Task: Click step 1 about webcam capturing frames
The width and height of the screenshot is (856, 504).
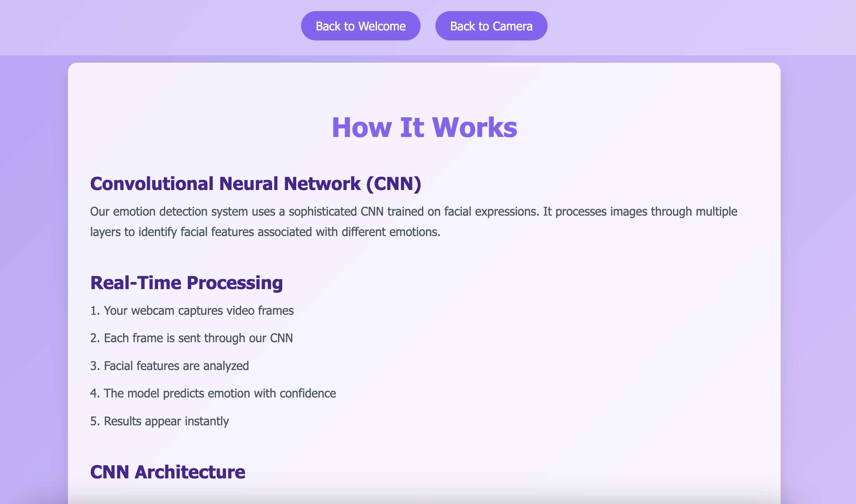Action: point(192,311)
